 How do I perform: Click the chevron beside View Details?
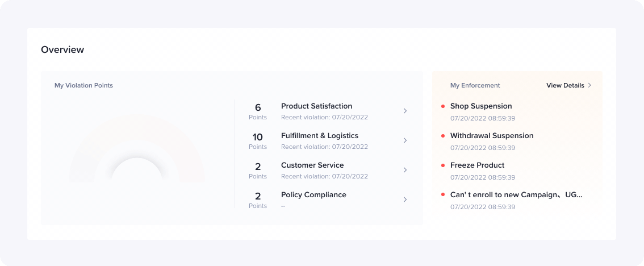tap(589, 85)
